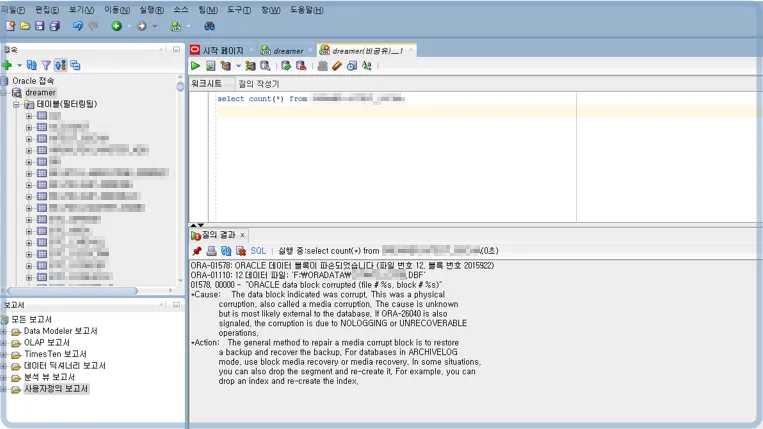763x429 pixels.
Task: Collapse the 테이블(필터링됨) tree node
Action: [16, 104]
